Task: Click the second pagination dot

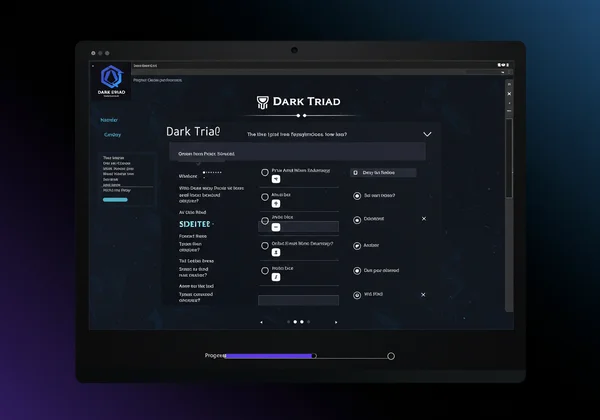Action: (295, 322)
